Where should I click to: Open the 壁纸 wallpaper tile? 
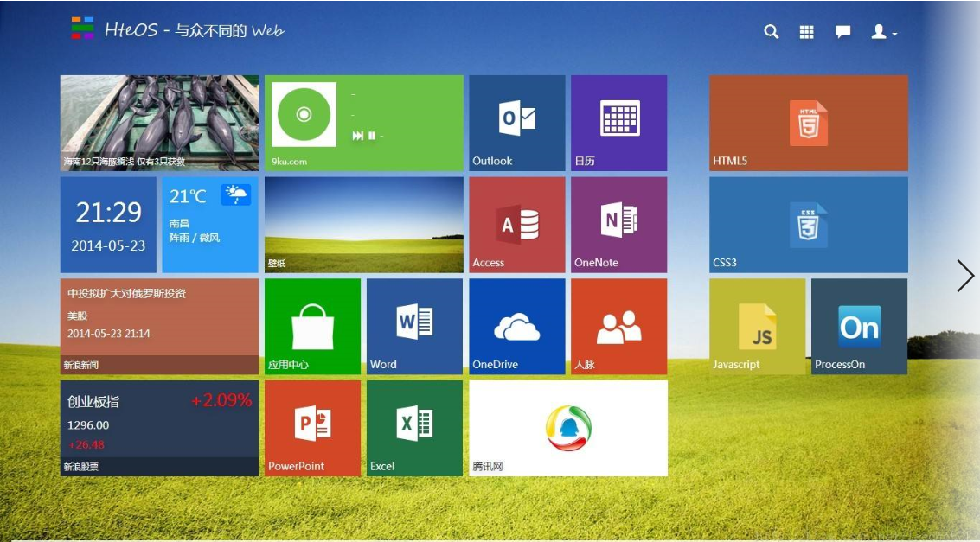364,225
